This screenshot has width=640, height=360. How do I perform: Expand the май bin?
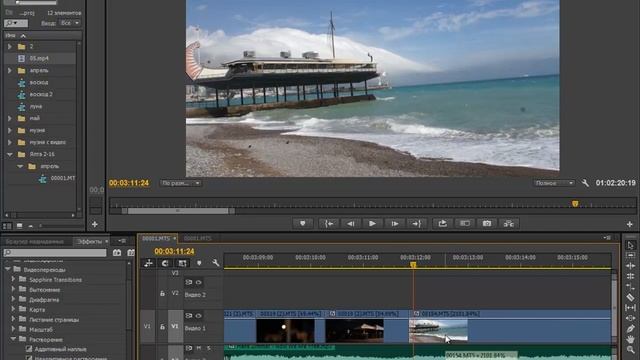(x=10, y=118)
